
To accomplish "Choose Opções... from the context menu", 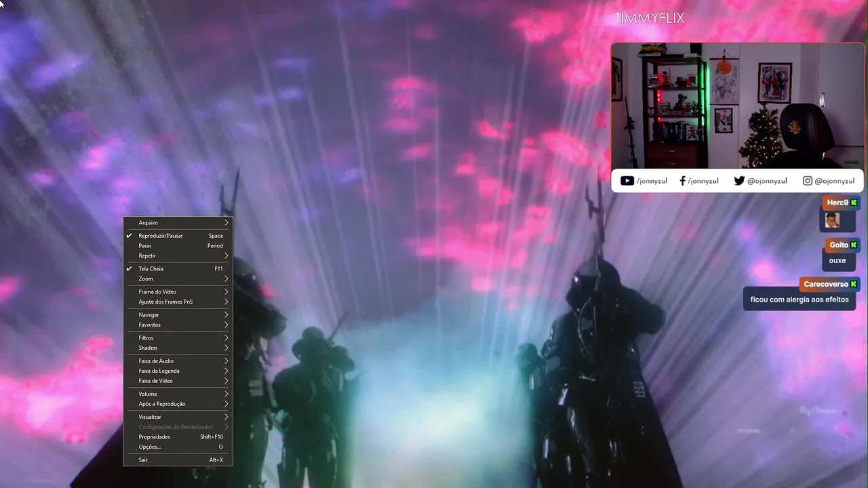I will (x=178, y=447).
